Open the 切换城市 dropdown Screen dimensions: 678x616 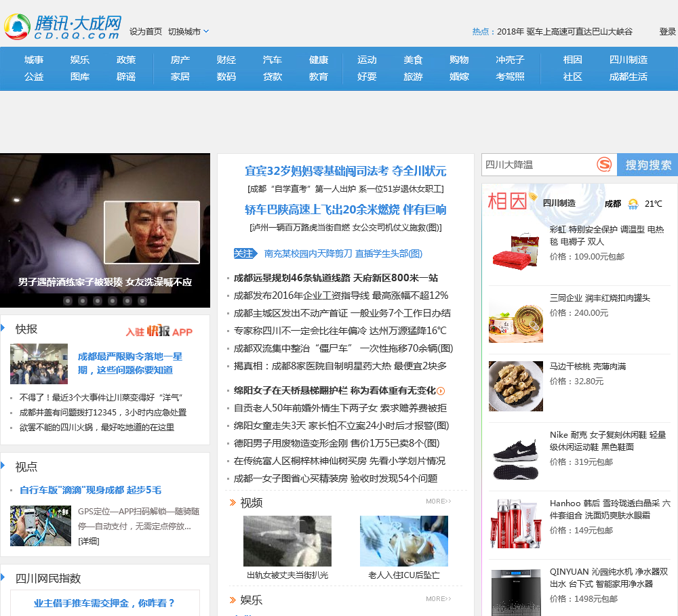(188, 32)
